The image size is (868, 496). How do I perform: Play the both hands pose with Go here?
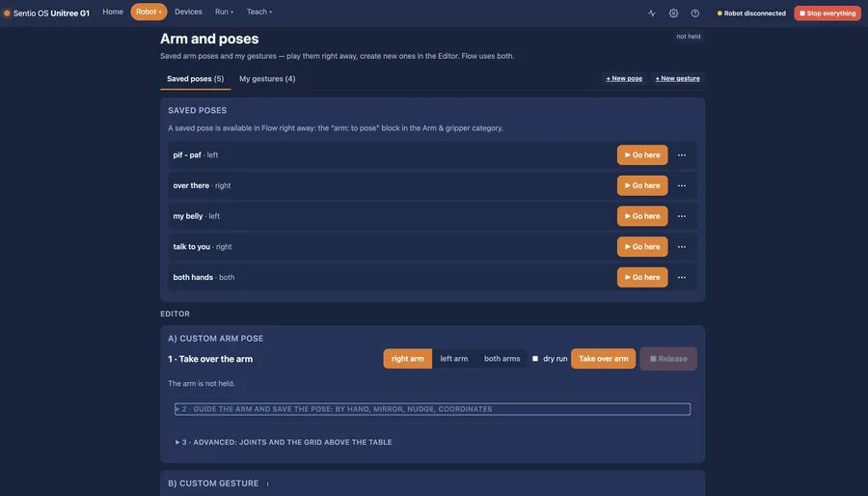(642, 277)
